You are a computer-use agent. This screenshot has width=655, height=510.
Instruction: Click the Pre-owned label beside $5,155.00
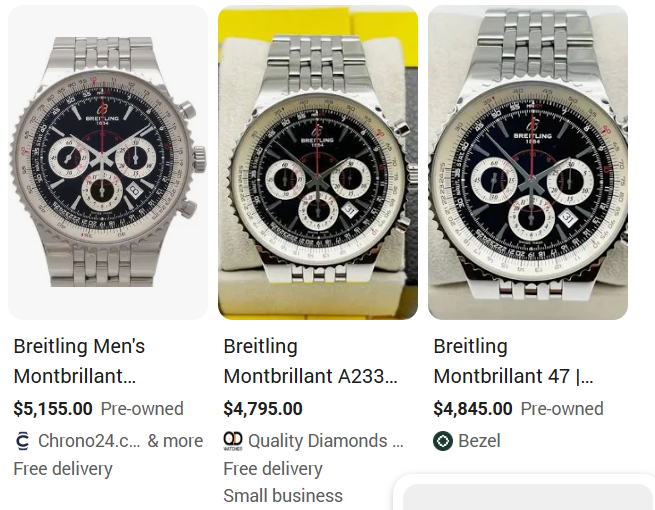142,409
